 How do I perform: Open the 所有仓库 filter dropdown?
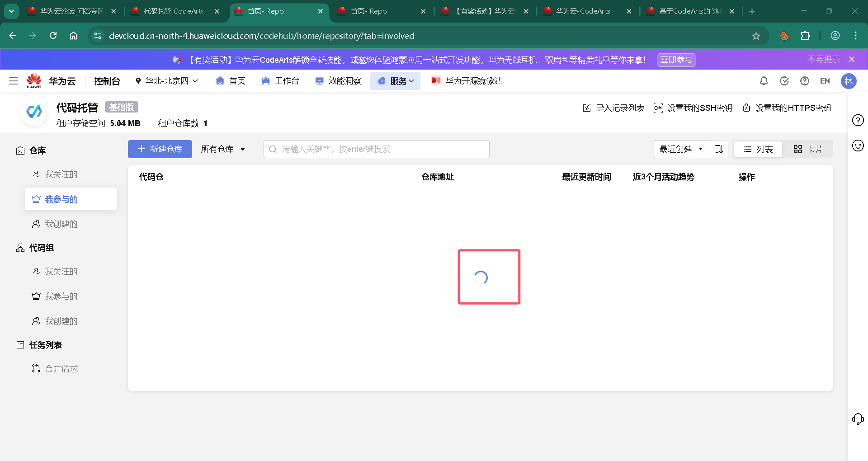coord(223,149)
